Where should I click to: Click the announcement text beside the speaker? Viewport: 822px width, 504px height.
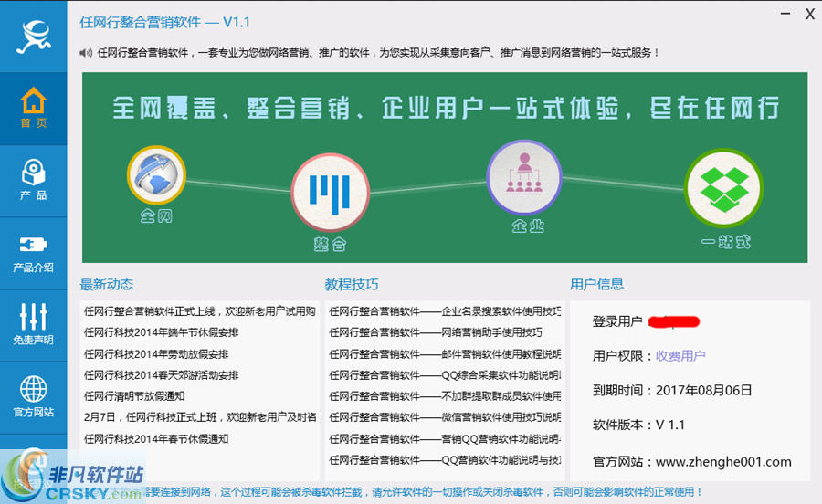tap(378, 53)
